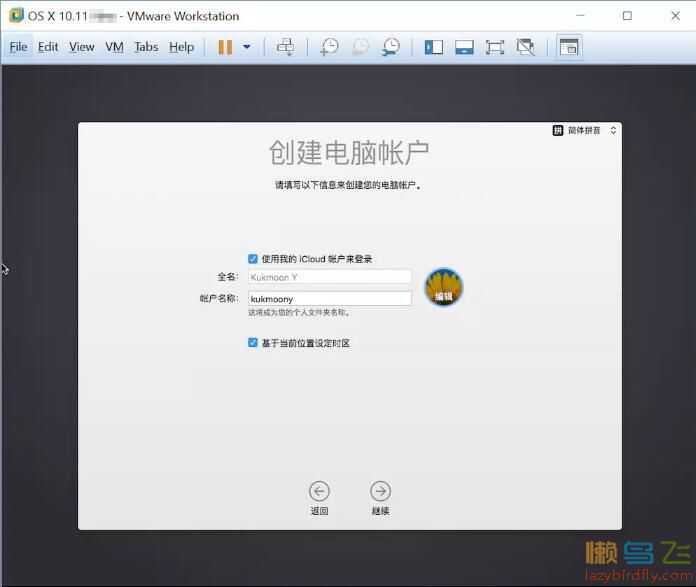Enter full screen mode
This screenshot has width=696, height=587.
[x=495, y=47]
